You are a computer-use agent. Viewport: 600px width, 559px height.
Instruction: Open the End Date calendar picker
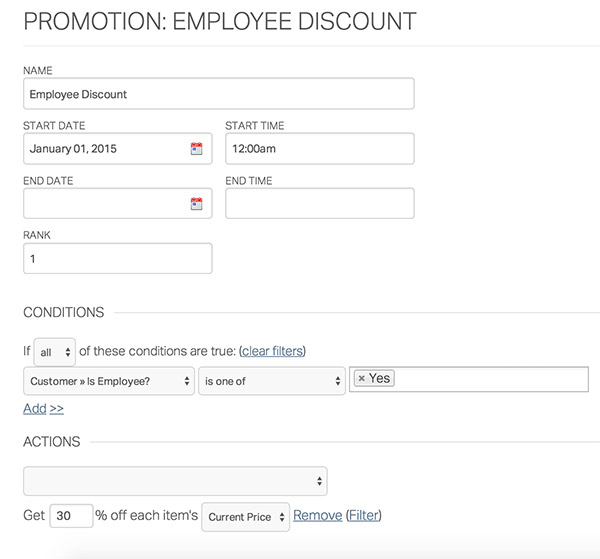point(196,204)
